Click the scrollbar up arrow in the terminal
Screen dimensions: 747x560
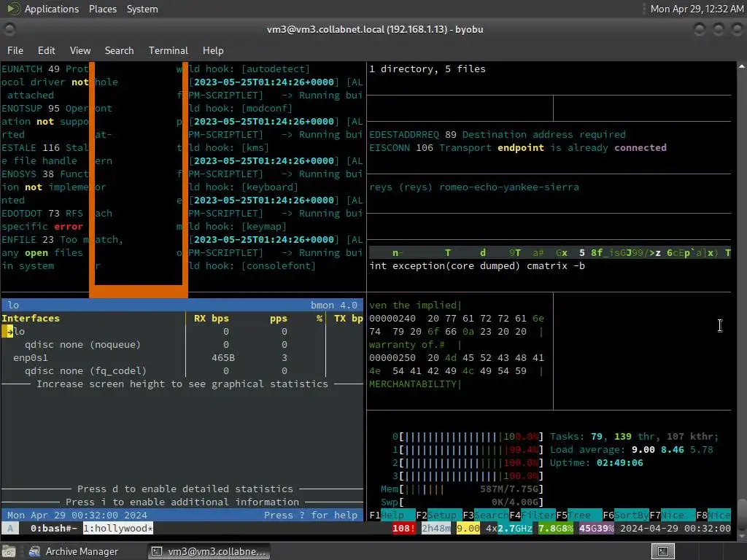click(742, 66)
